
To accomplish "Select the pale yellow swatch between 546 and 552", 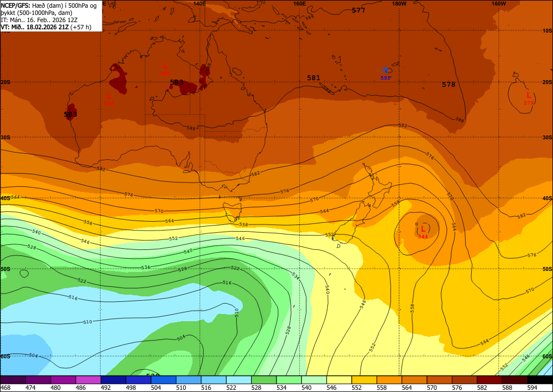I will (338, 380).
